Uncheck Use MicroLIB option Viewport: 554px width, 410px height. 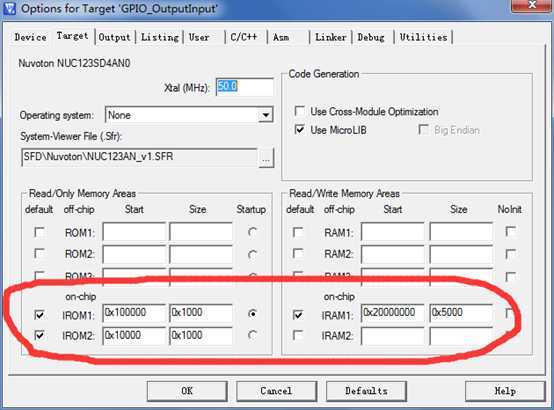[300, 130]
